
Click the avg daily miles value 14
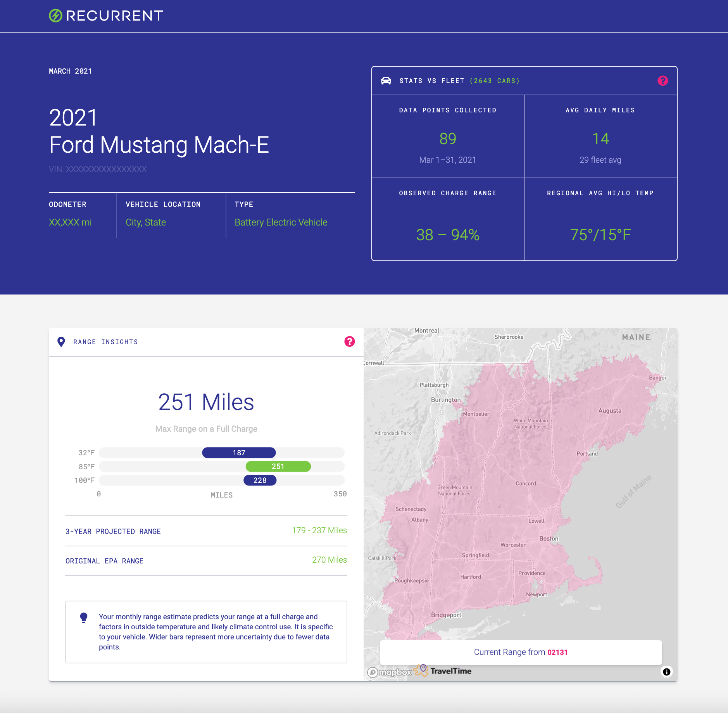coord(600,139)
